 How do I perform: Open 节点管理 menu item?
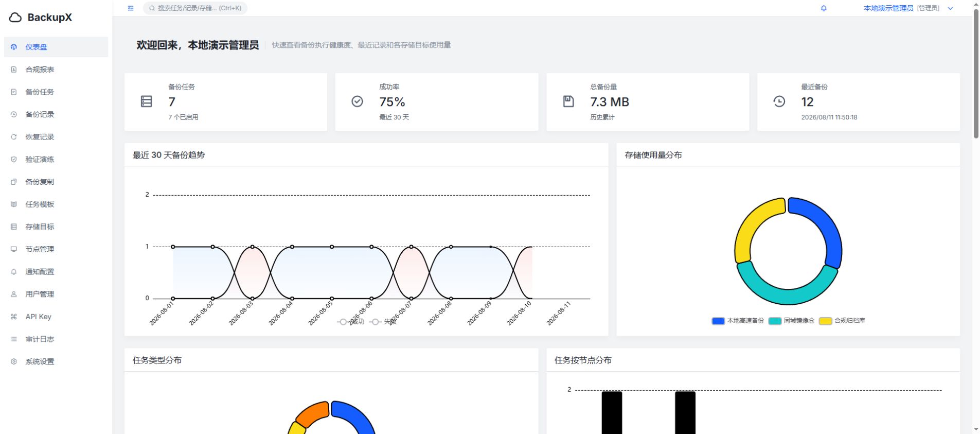click(56, 249)
